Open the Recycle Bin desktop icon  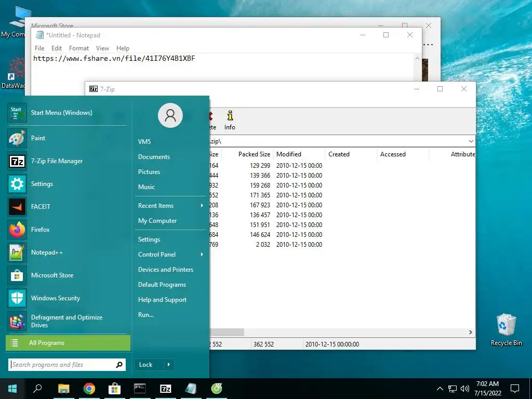click(506, 330)
